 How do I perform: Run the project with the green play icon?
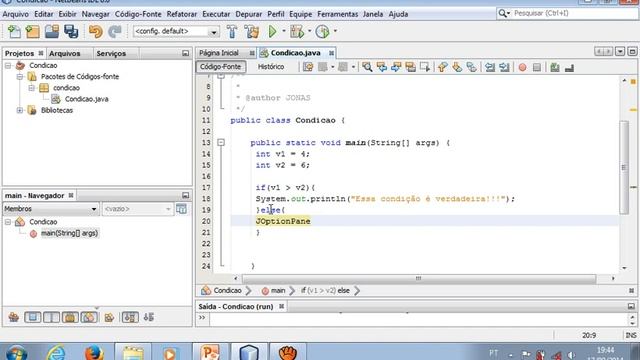(x=272, y=31)
